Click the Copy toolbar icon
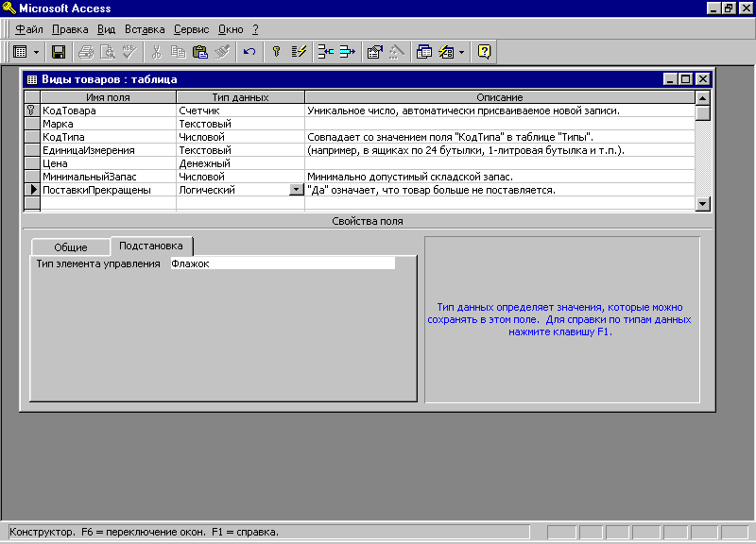 pos(178,52)
